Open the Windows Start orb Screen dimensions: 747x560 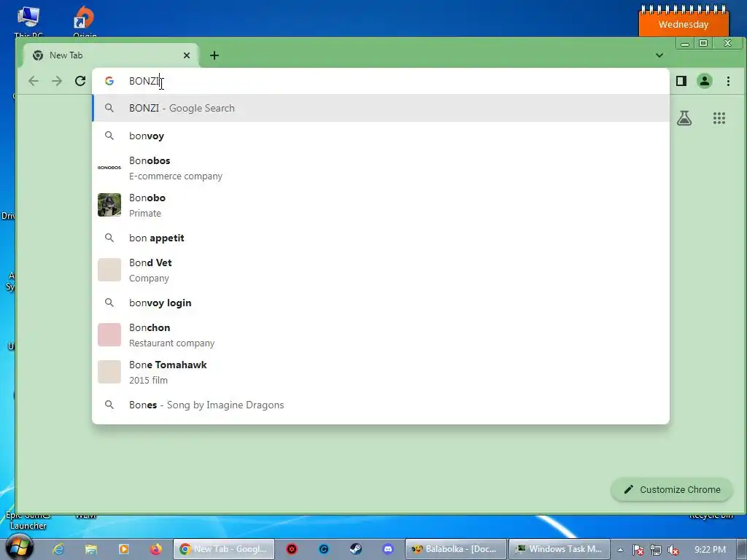click(x=20, y=548)
